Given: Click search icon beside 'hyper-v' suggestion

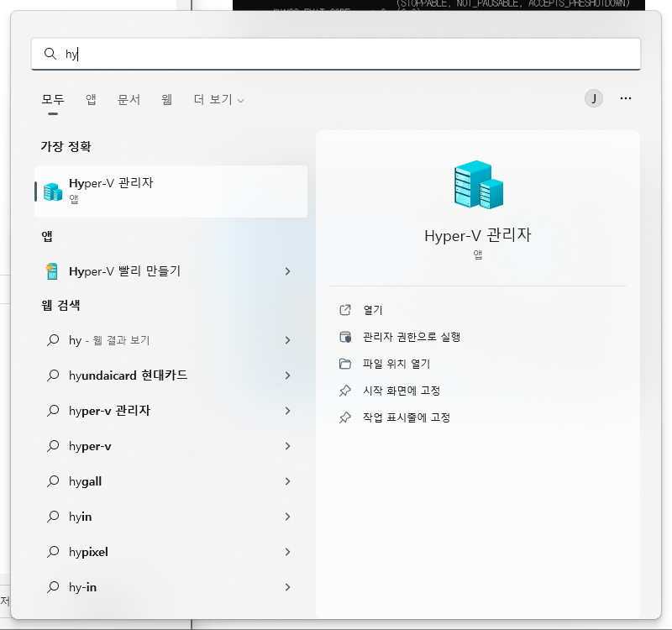Looking at the screenshot, I should tap(53, 446).
